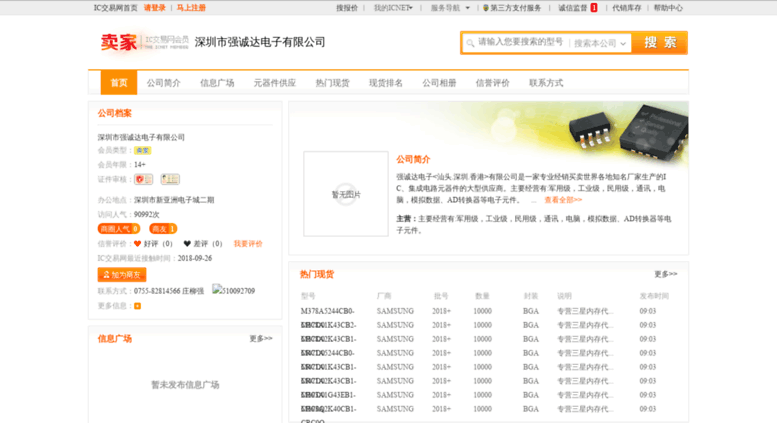The width and height of the screenshot is (777, 423).
Task: Click the red 诚信监督 notification badge
Action: coord(594,8)
